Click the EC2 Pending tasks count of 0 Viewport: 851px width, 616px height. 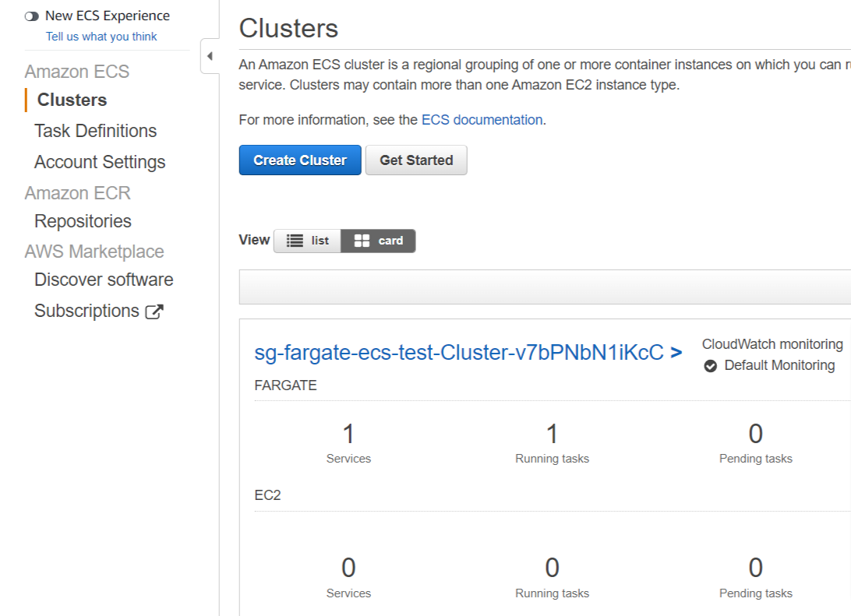tap(755, 568)
